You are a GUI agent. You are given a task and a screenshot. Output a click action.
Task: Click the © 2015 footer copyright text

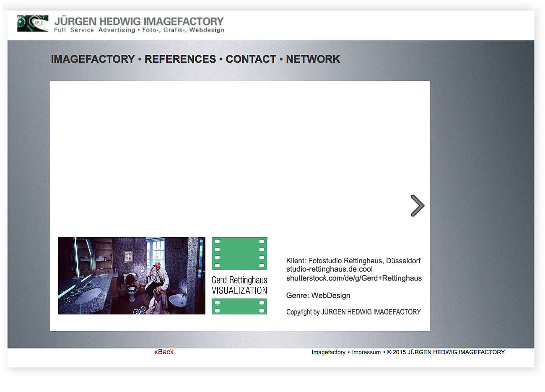pyautogui.click(x=446, y=352)
